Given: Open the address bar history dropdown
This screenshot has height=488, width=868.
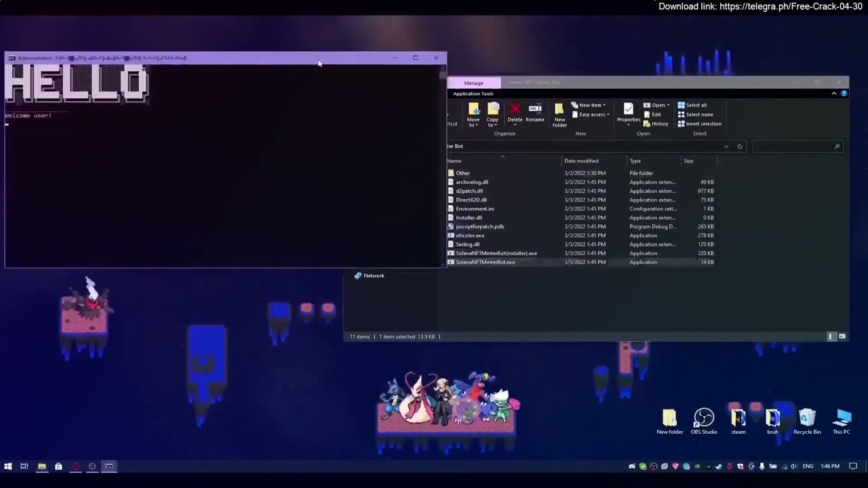Looking at the screenshot, I should (726, 146).
